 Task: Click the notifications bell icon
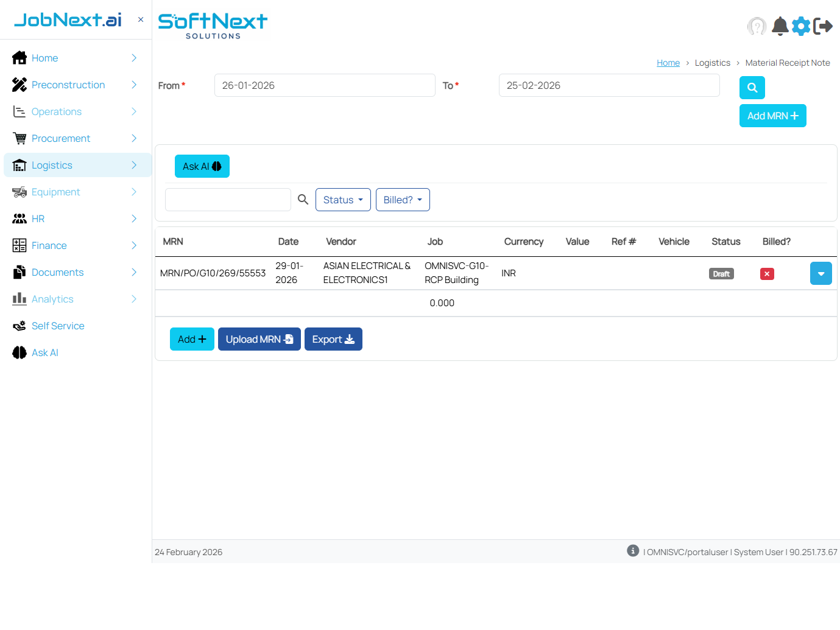coord(780,26)
